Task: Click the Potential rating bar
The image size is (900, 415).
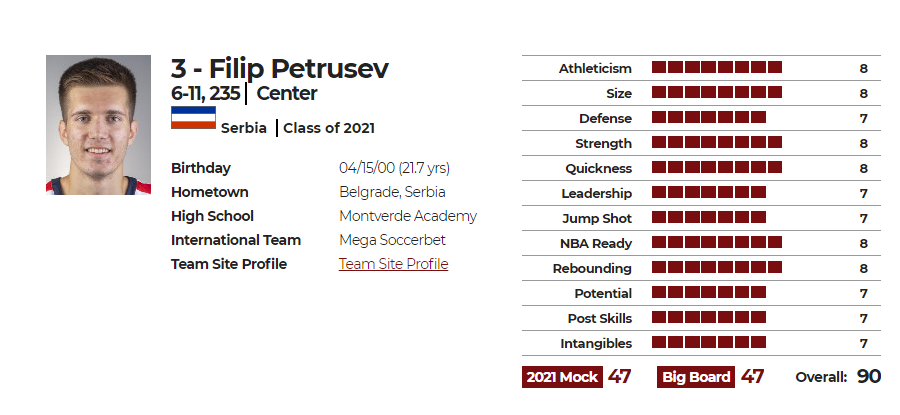Action: coord(709,293)
